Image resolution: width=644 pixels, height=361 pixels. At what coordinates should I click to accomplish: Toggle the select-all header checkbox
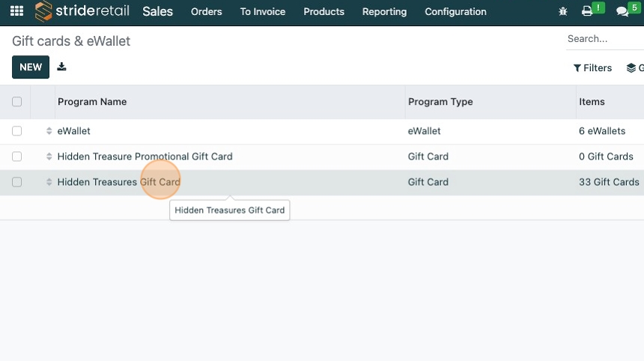click(x=16, y=102)
